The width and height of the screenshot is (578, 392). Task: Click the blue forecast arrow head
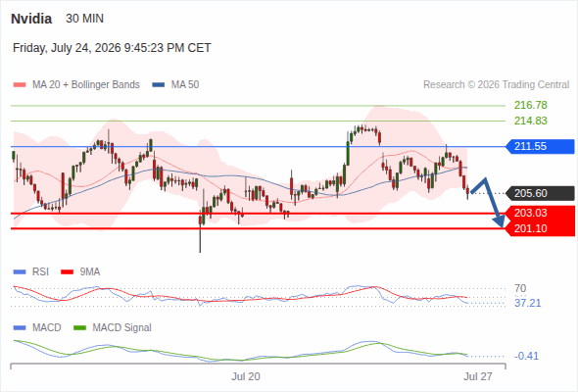(499, 221)
